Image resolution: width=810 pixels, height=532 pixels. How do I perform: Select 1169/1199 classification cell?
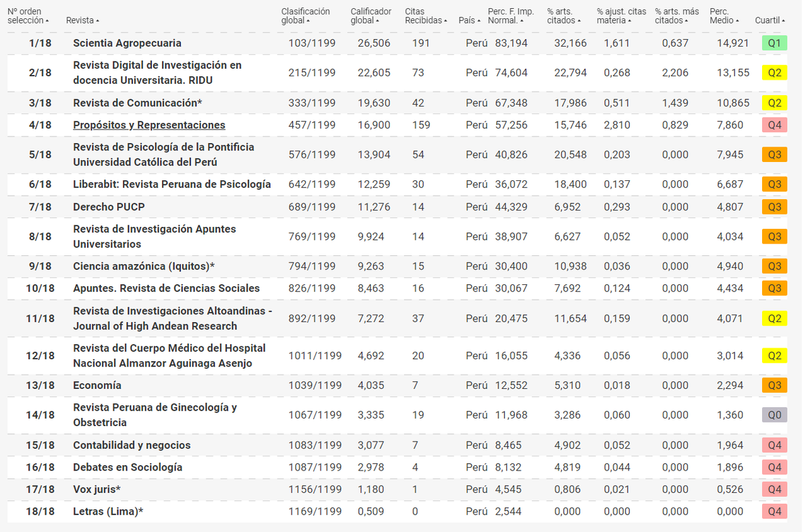click(315, 512)
